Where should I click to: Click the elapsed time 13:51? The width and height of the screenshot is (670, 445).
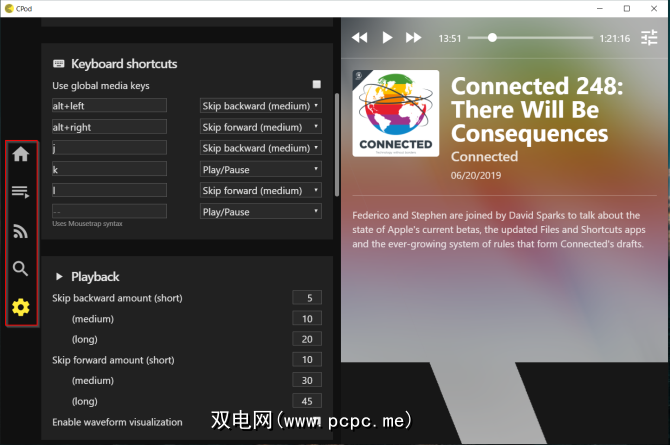[450, 38]
